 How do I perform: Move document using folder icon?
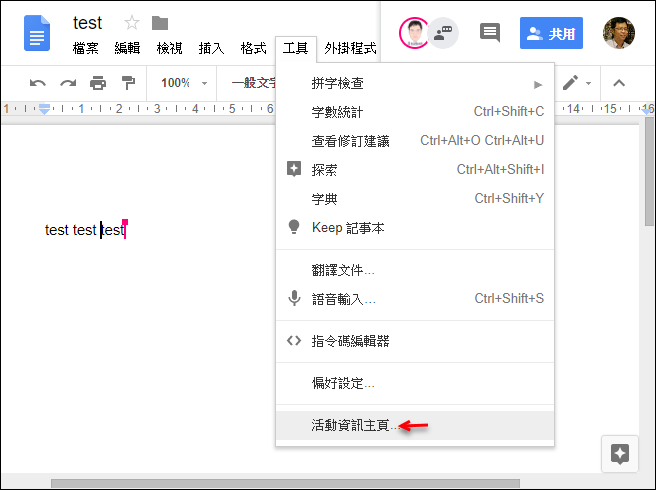(x=160, y=23)
